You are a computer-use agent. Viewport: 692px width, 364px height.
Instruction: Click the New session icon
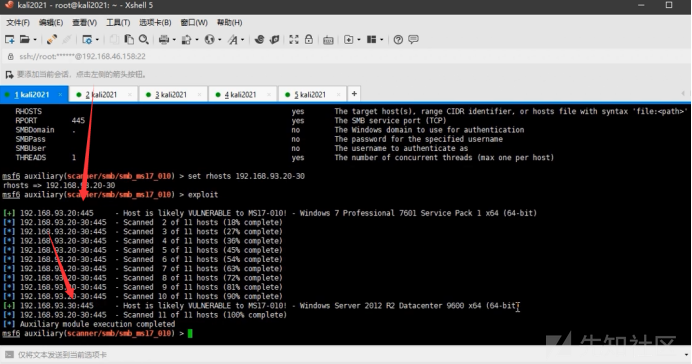coord(9,40)
